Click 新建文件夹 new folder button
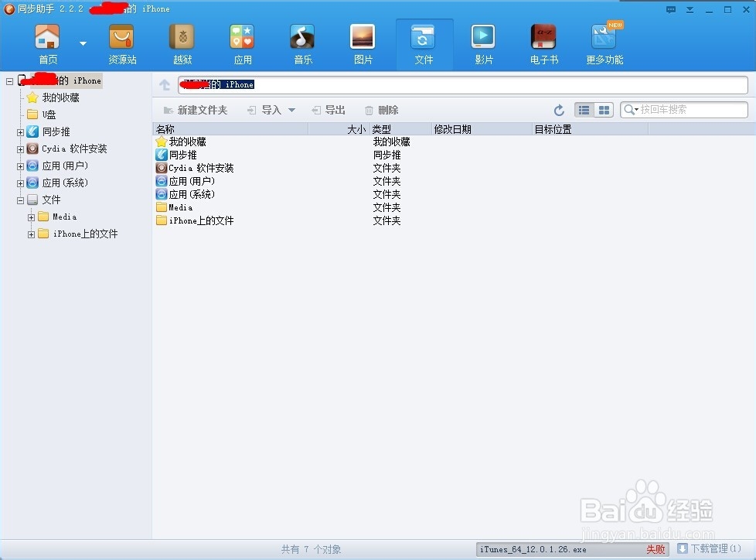Viewport: 756px width, 560px height. 196,110
